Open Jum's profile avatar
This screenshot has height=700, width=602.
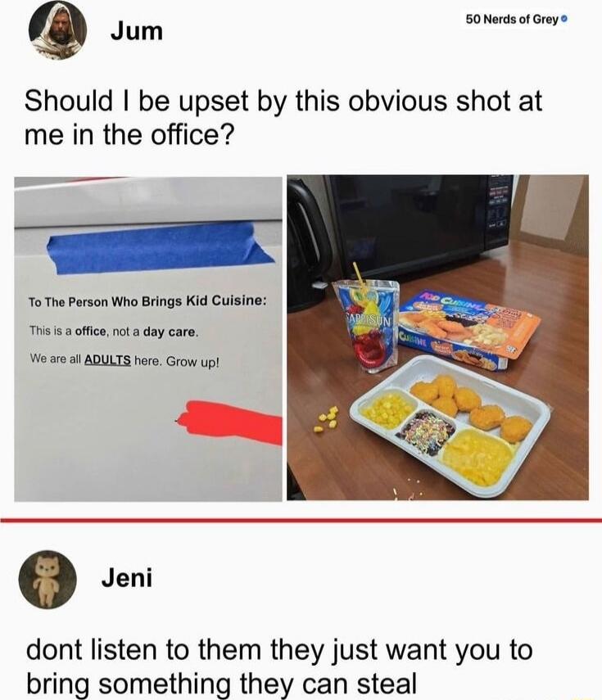[x=57, y=31]
